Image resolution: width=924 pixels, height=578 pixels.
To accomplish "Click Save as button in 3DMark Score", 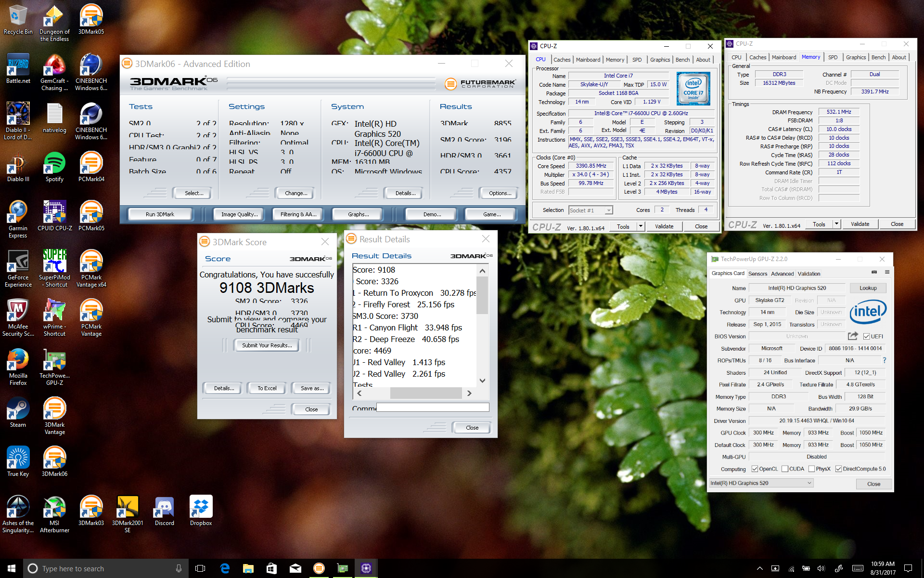I will pyautogui.click(x=312, y=388).
